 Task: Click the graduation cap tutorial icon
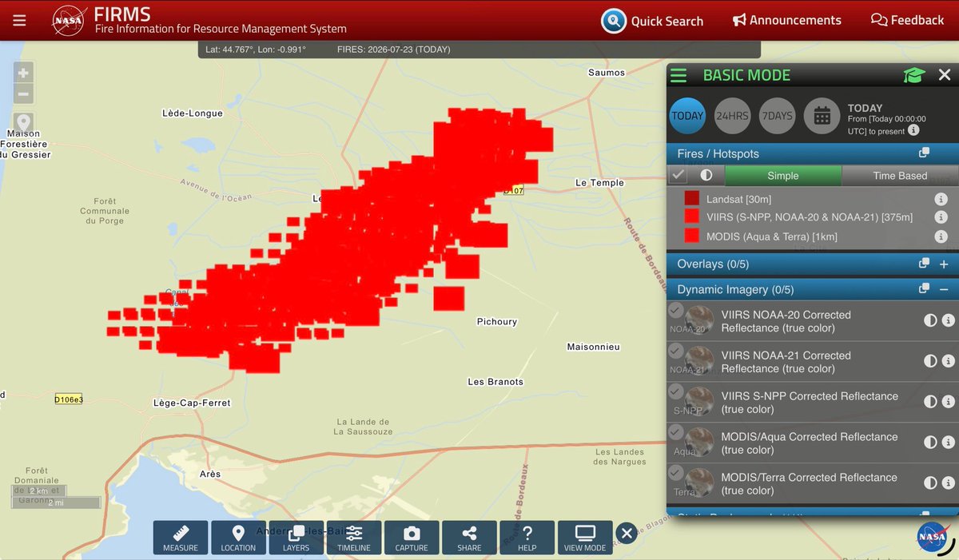[914, 75]
